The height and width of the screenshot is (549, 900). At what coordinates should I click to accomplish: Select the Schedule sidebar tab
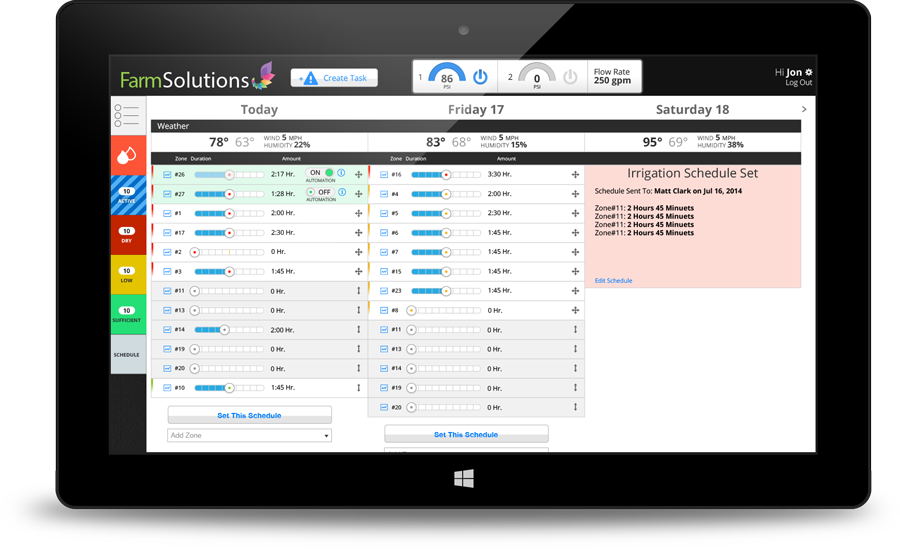point(127,355)
